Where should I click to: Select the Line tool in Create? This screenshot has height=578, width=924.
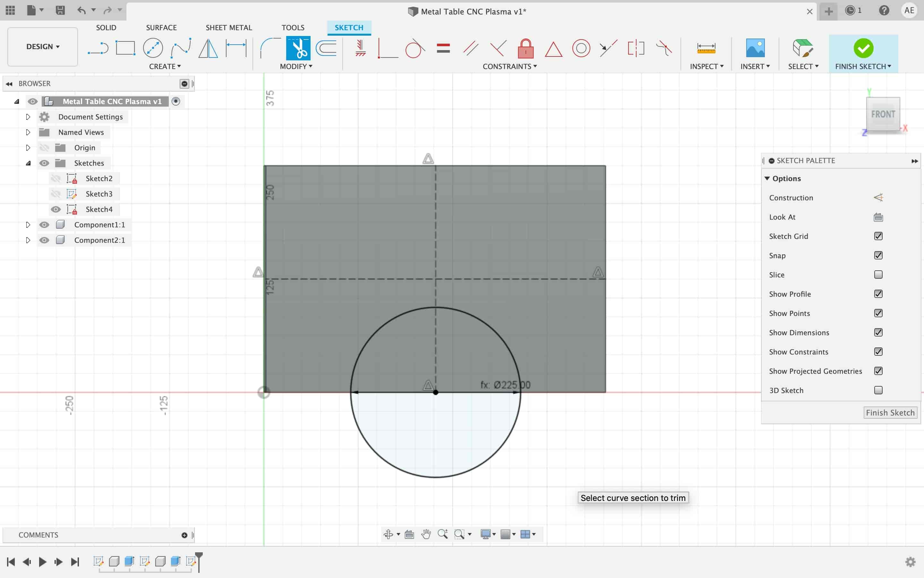coord(98,48)
